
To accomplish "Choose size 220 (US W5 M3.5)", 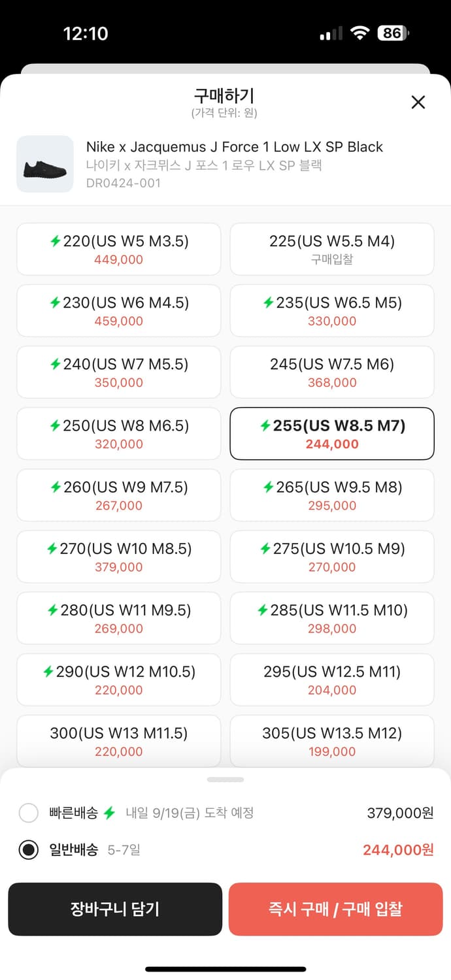I will [x=119, y=249].
